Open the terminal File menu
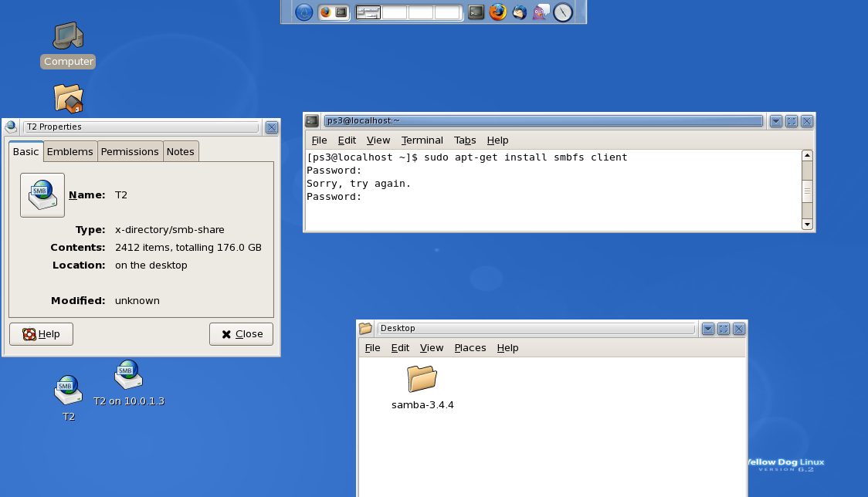Image resolution: width=868 pixels, height=497 pixels. [x=320, y=140]
